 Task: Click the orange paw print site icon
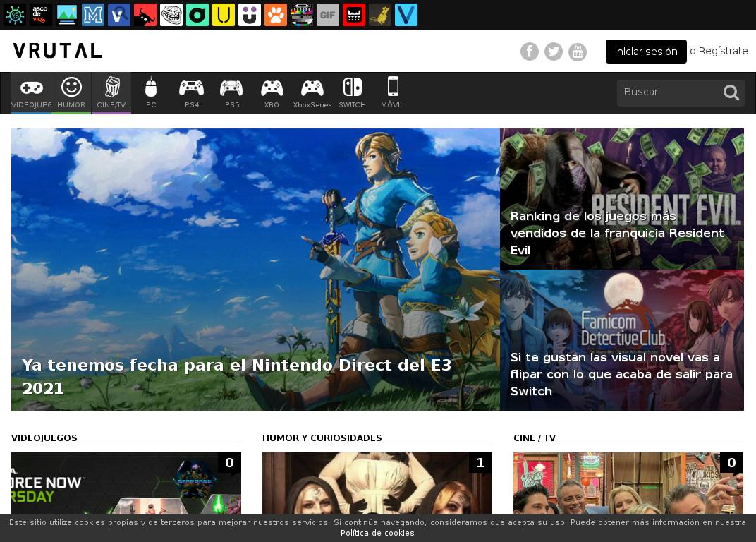tap(276, 15)
